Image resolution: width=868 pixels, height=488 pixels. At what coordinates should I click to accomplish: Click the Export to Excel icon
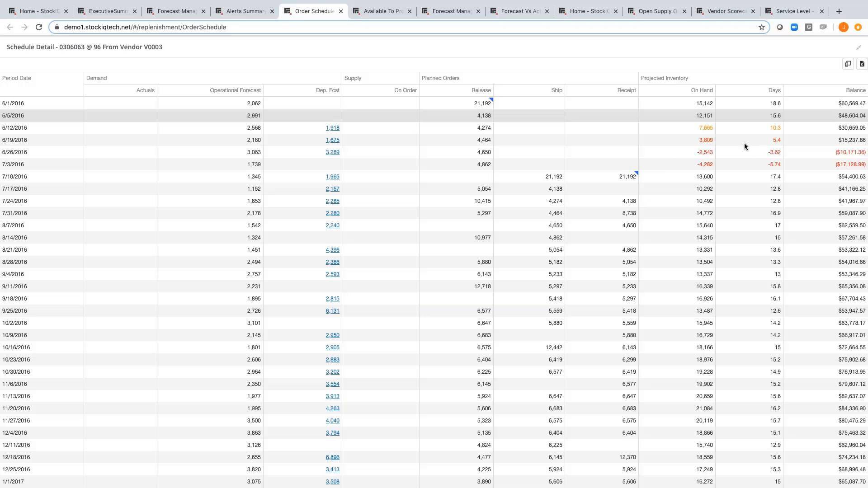click(x=861, y=64)
